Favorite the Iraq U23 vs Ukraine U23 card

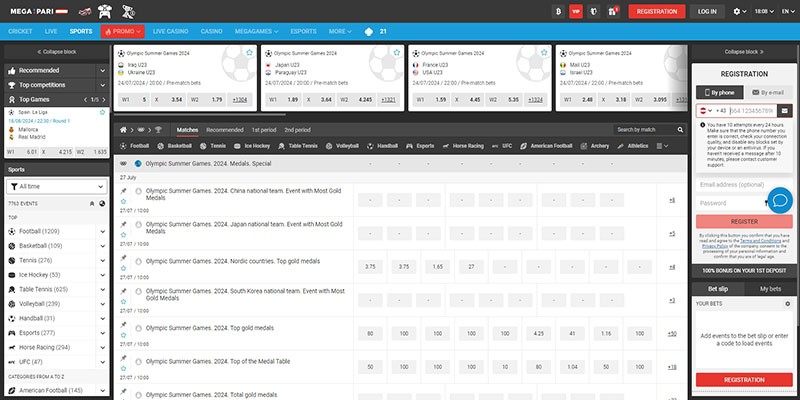249,53
